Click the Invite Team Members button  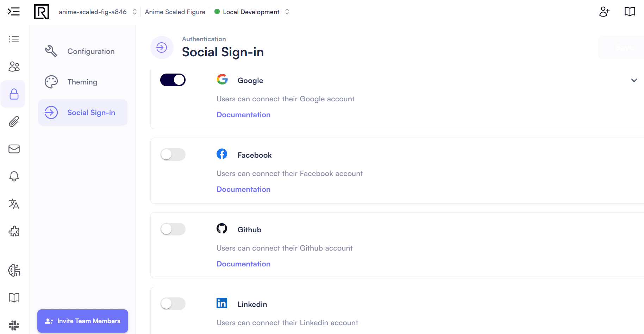(82, 321)
